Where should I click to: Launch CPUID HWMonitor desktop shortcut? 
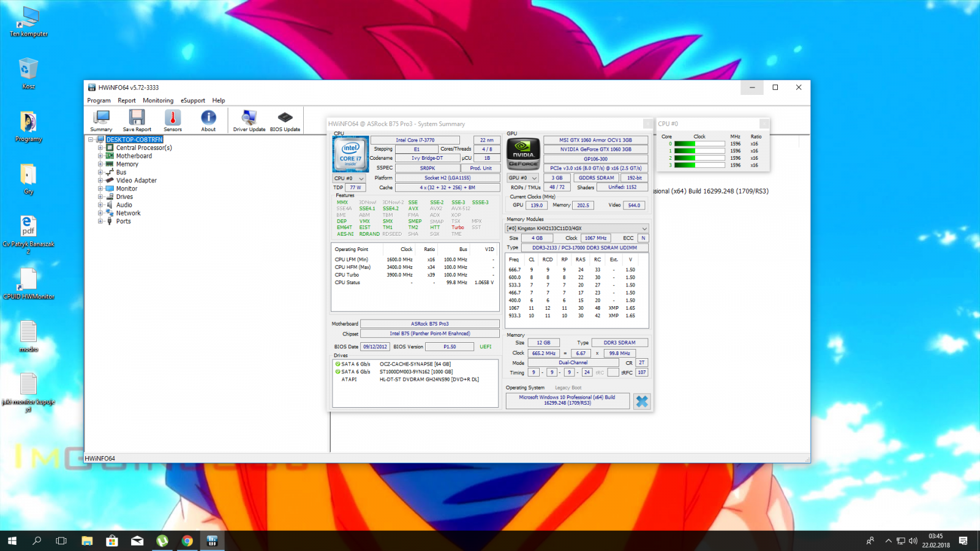[29, 284]
